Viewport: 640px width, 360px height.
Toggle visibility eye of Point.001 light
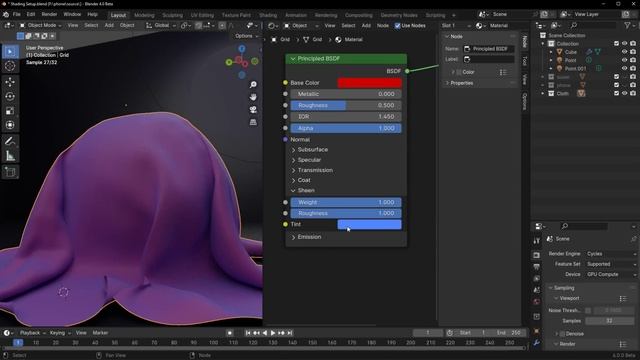coord(624,69)
